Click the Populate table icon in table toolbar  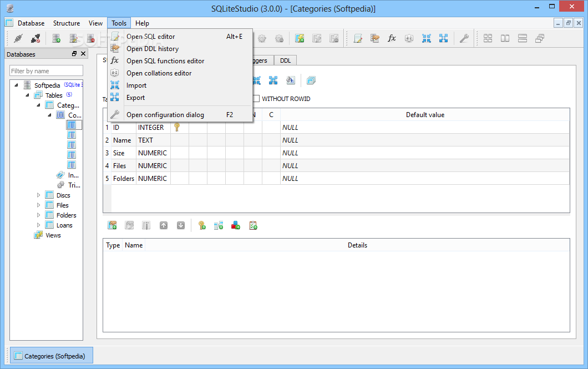point(291,80)
